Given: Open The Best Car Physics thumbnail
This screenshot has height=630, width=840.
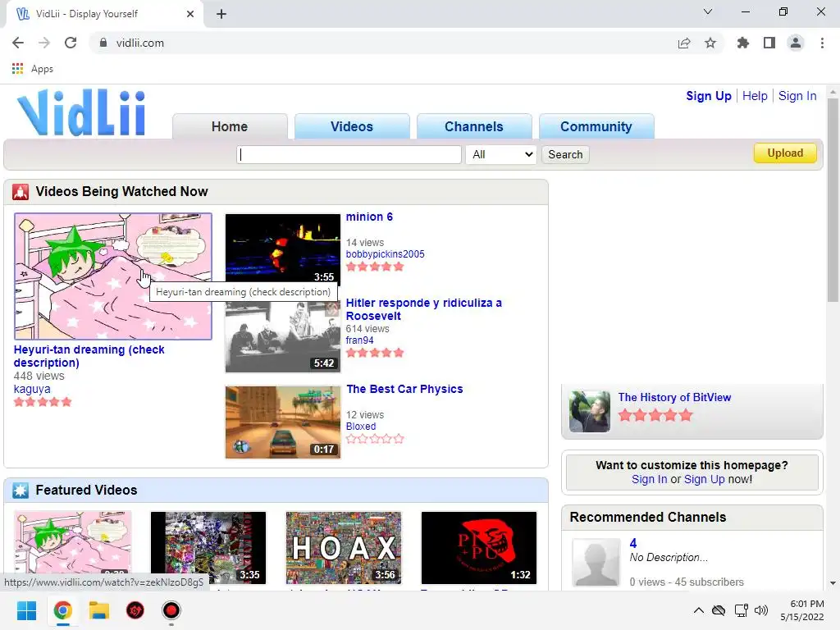Looking at the screenshot, I should [x=283, y=422].
